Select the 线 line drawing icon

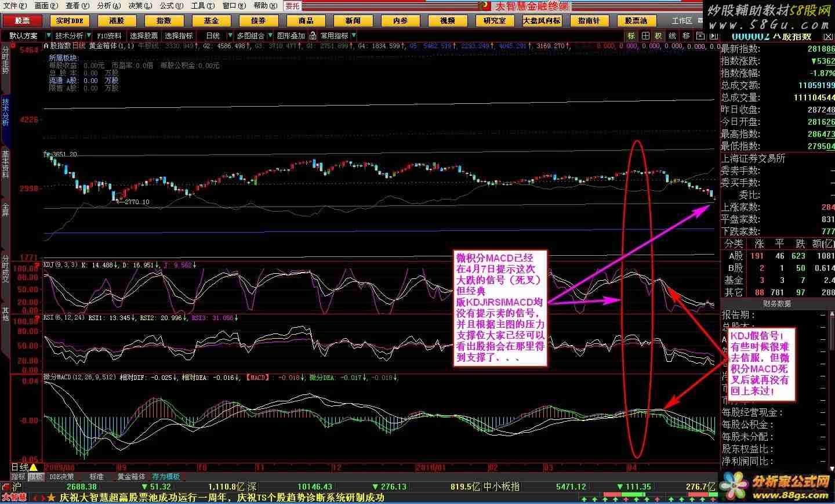pyautogui.click(x=671, y=35)
